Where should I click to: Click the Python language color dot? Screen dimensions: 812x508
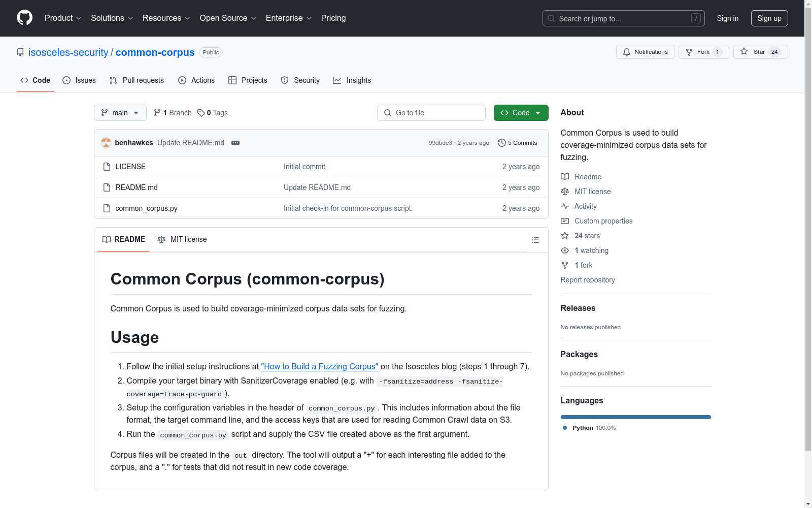[x=565, y=428]
